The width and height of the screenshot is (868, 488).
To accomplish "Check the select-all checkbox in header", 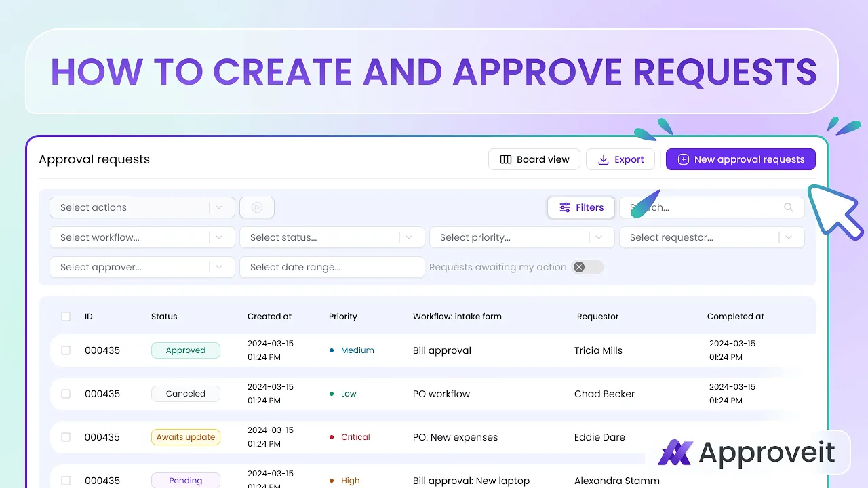I will pos(66,317).
